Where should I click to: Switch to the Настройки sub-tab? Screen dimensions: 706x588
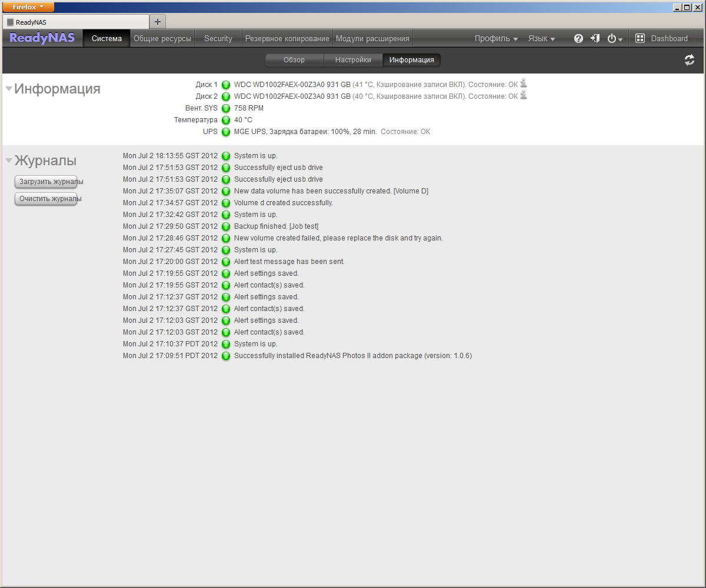[353, 60]
